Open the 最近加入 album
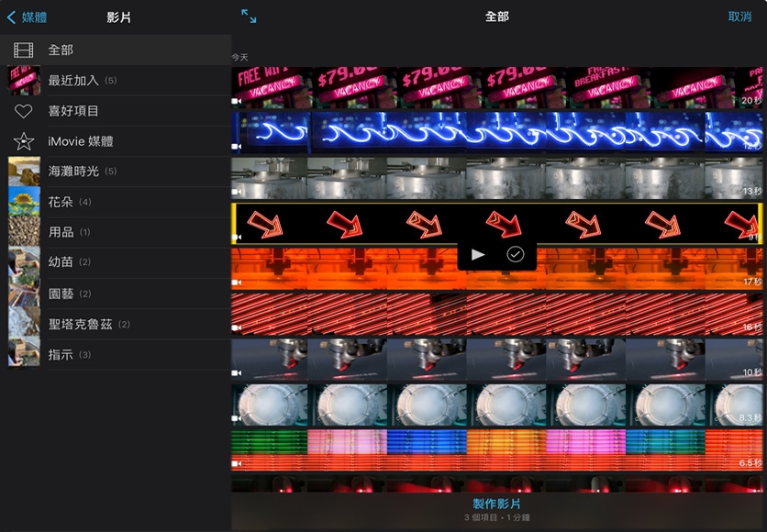 click(73, 81)
